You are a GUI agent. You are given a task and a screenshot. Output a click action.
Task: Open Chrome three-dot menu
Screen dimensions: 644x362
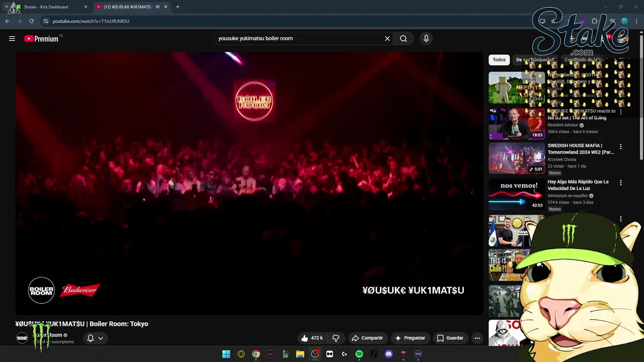tap(637, 21)
